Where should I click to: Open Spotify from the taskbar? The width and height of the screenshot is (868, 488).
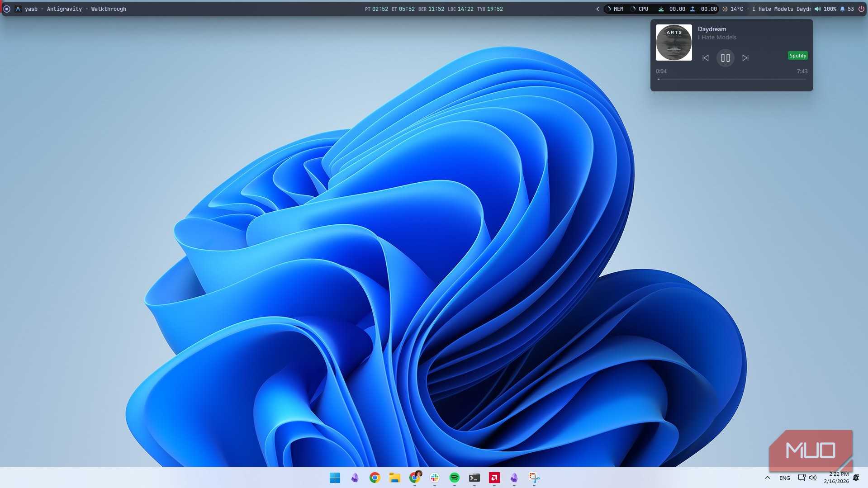tap(454, 478)
